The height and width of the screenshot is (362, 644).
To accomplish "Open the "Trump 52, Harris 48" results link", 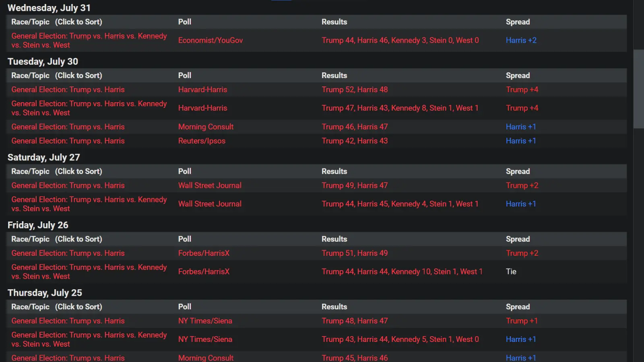I will coord(355,90).
